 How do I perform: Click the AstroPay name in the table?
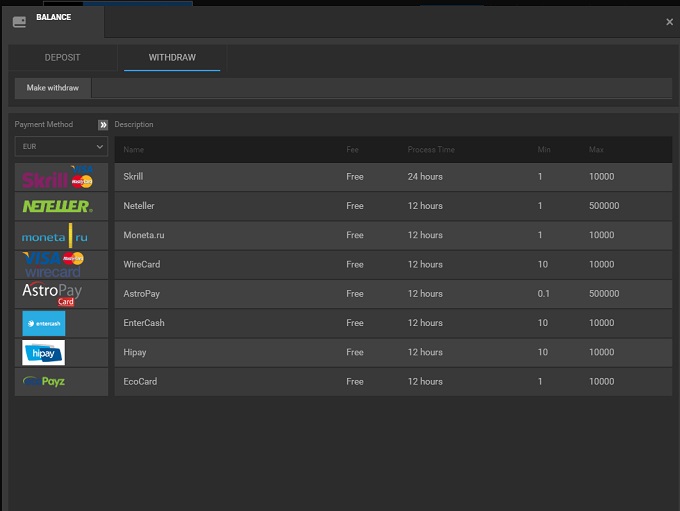142,294
